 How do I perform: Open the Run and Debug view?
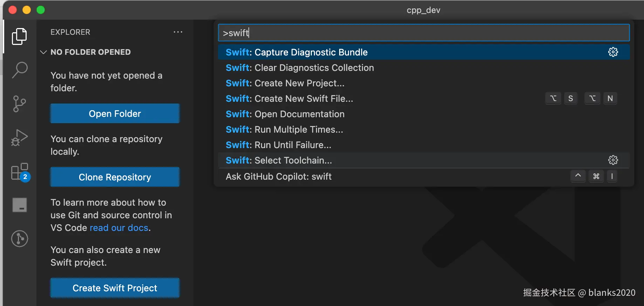tap(19, 138)
